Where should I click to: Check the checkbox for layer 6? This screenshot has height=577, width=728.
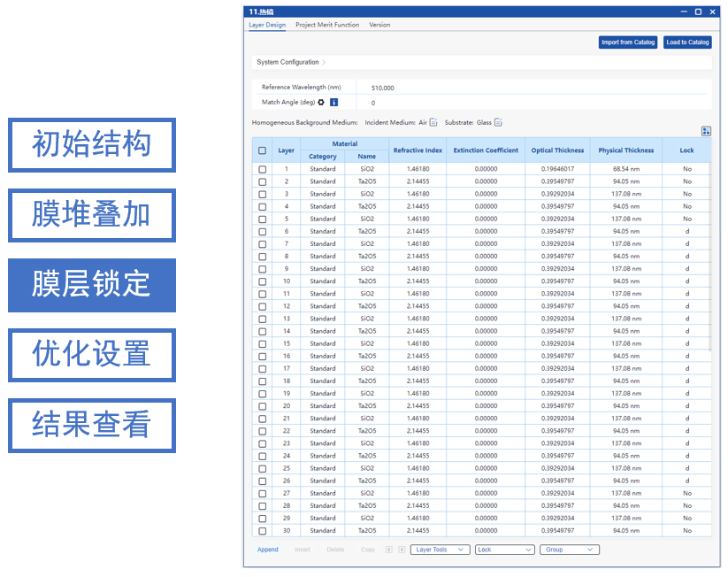click(262, 231)
